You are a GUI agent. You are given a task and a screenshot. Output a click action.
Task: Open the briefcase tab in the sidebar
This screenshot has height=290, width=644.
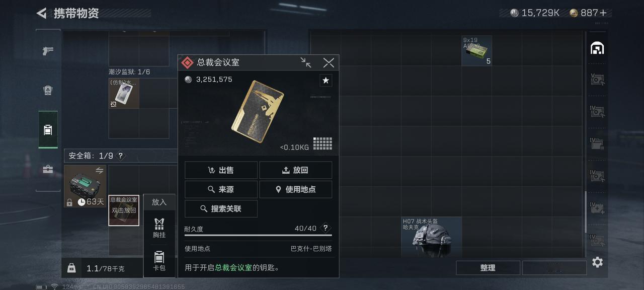point(48,170)
